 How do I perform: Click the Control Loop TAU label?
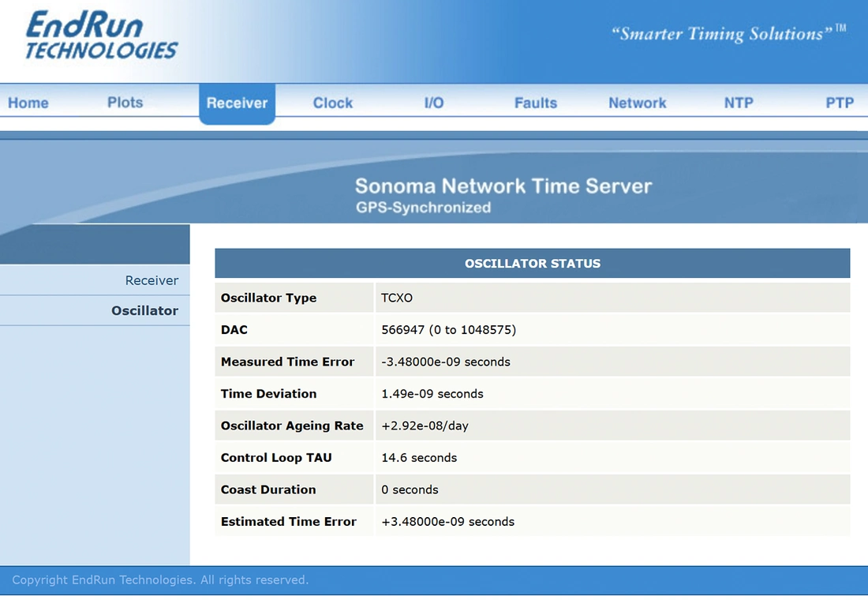click(x=276, y=458)
